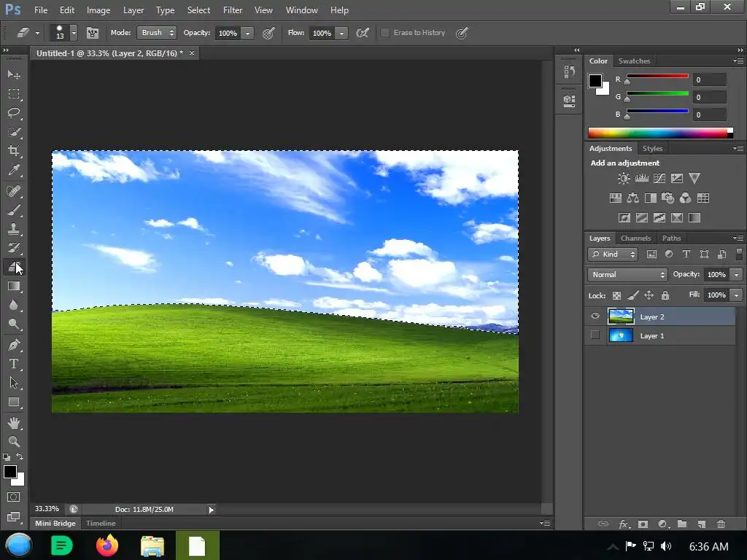Select the Eyedropper tool
Image resolution: width=747 pixels, height=560 pixels.
14,170
